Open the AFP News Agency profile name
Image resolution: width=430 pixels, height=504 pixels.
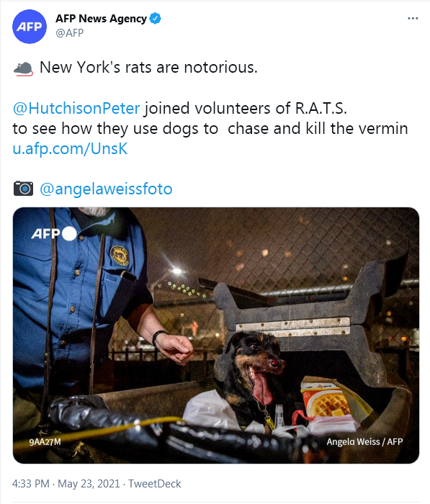pos(101,19)
